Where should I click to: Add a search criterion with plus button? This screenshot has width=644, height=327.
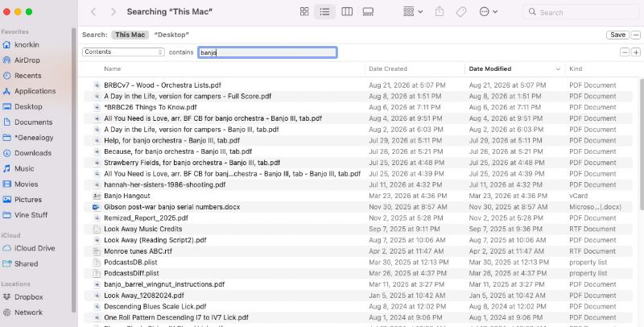click(636, 52)
